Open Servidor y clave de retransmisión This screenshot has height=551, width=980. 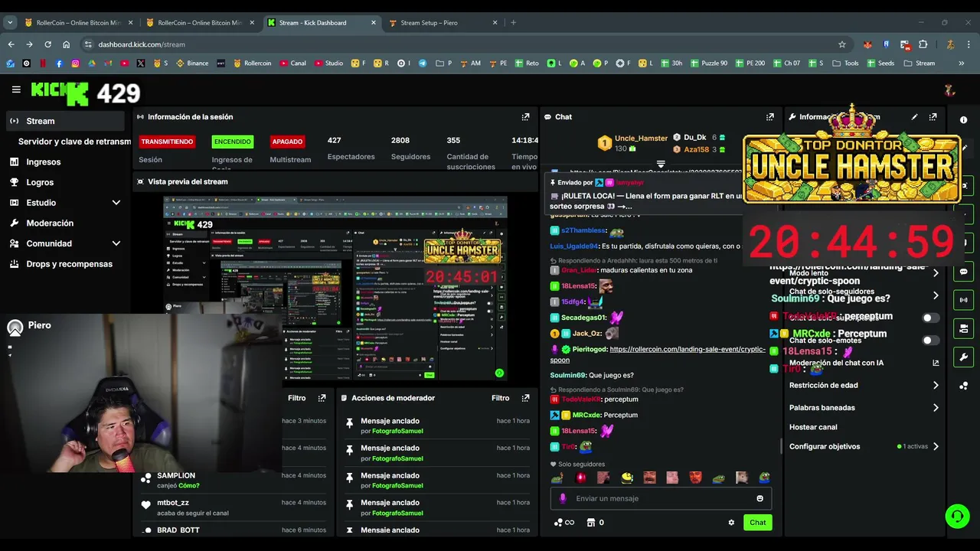(74, 142)
